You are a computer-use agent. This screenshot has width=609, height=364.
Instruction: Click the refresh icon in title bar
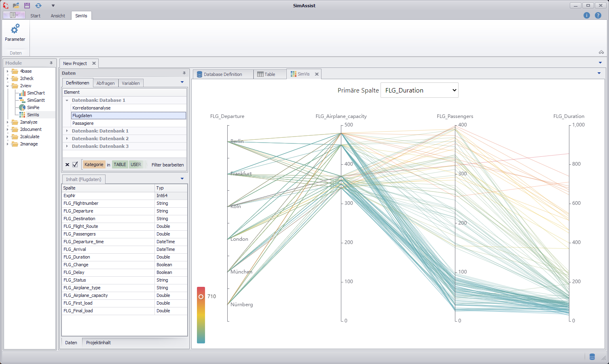tap(38, 5)
